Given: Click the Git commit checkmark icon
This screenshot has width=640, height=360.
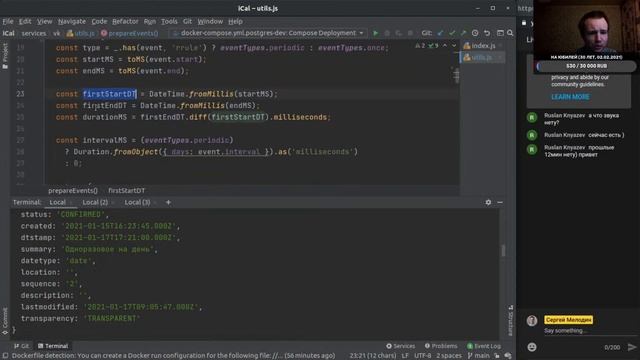Looking at the screenshot, I should pos(452,33).
